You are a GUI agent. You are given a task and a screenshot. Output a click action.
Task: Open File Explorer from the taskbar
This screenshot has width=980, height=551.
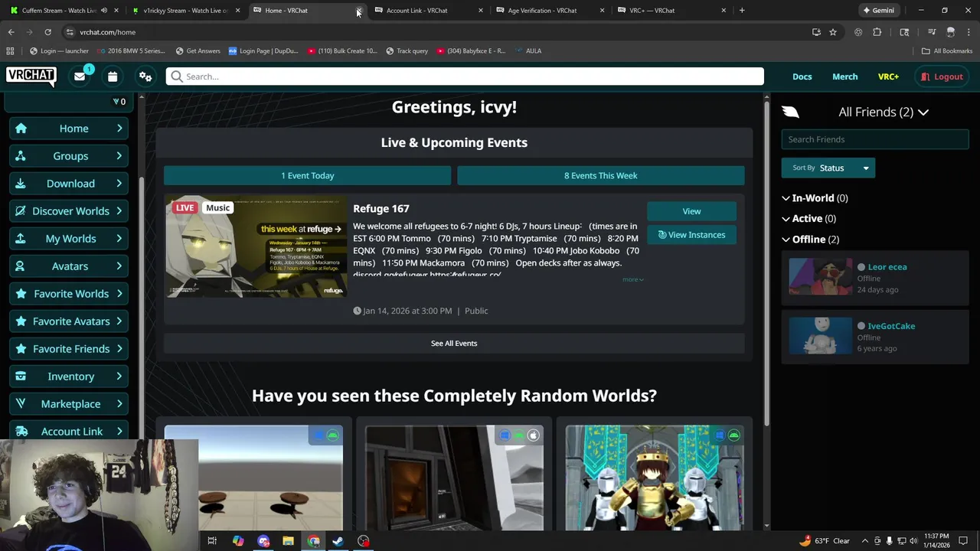coord(288,541)
